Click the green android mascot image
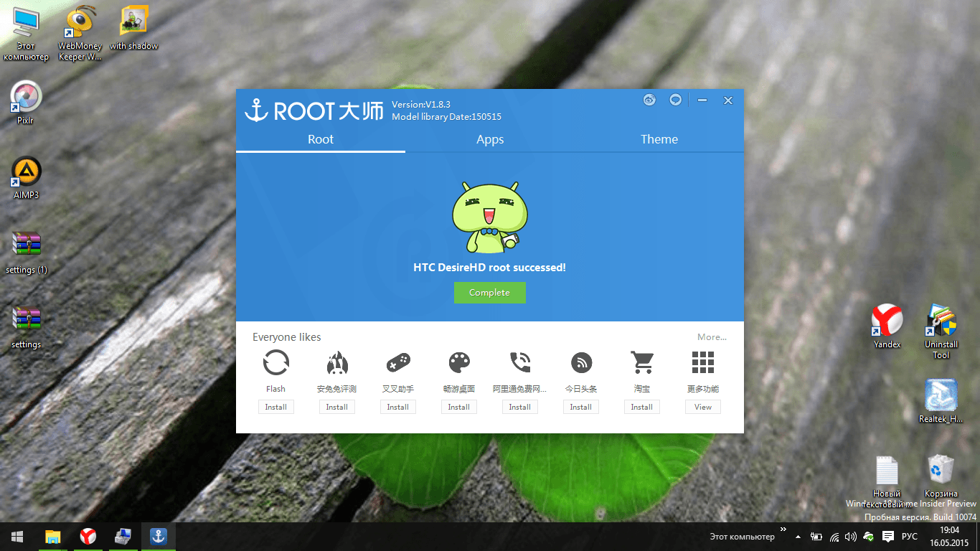Screen dimensions: 980x551 coord(489,217)
